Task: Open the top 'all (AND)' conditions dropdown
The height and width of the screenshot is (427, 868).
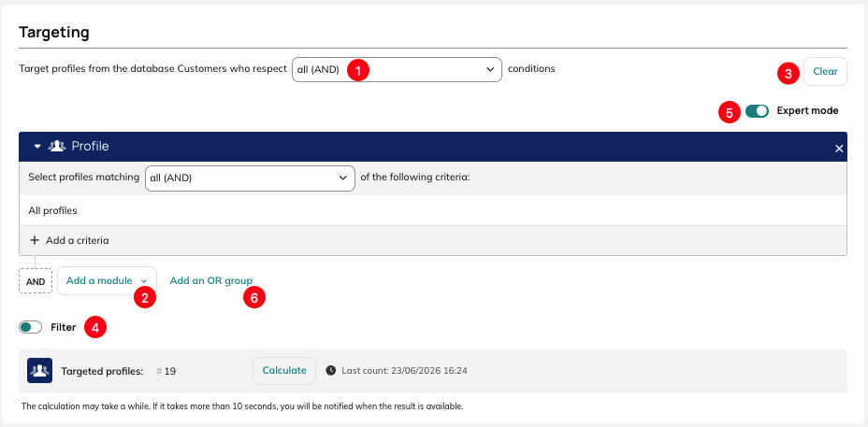Action: 397,70
